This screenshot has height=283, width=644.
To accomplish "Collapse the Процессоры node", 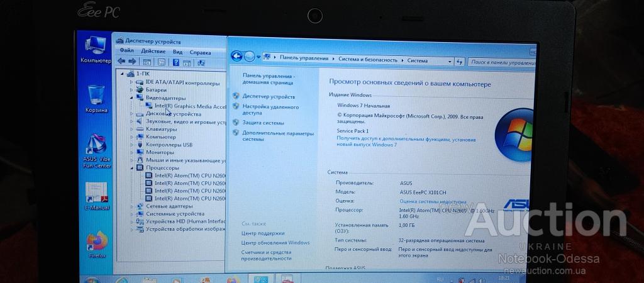I will click(x=131, y=168).
